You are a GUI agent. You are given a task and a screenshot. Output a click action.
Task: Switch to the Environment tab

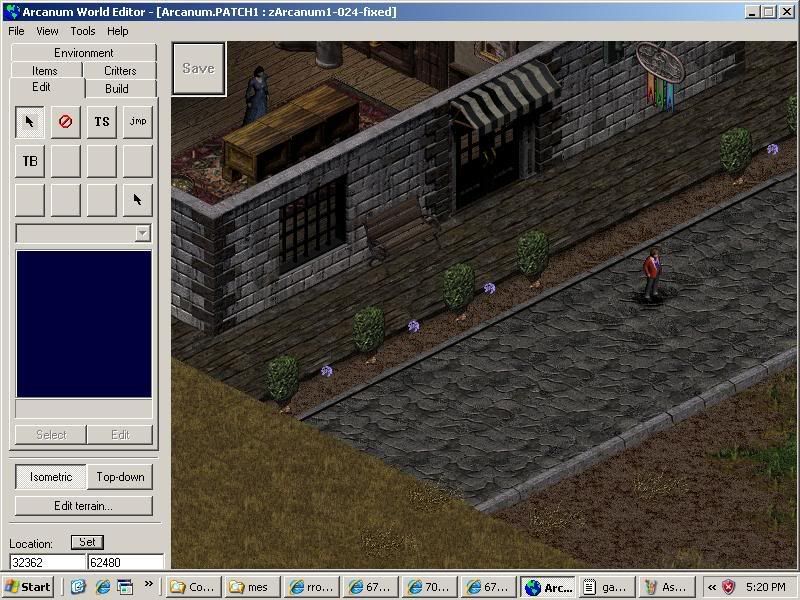84,53
